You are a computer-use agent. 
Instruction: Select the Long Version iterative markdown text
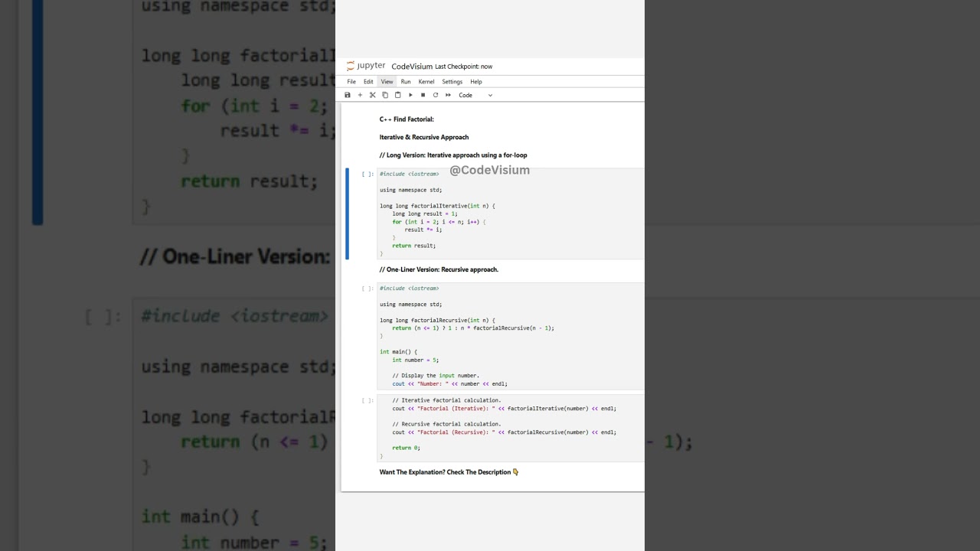(x=453, y=155)
